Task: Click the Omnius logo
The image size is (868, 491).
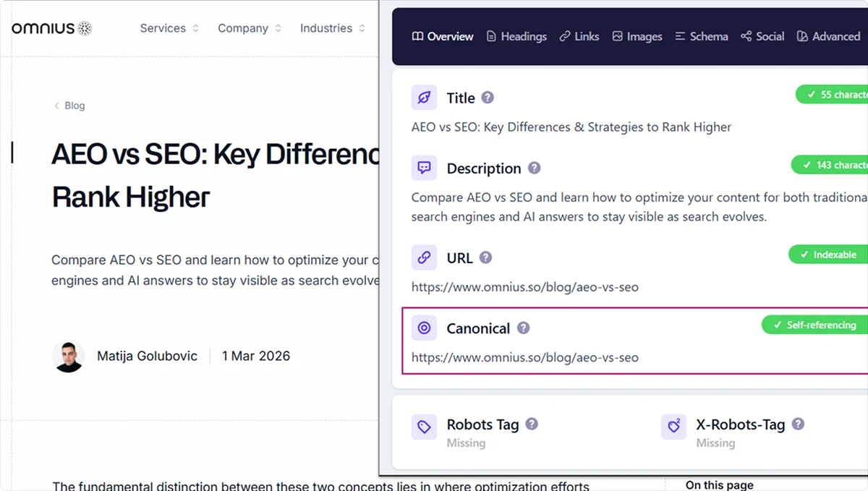Action: coord(51,28)
